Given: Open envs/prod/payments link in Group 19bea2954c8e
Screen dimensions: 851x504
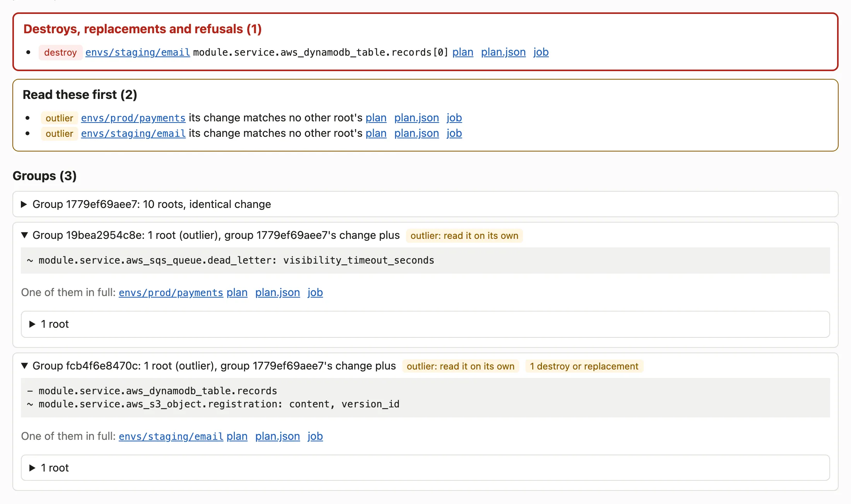Looking at the screenshot, I should (x=171, y=293).
